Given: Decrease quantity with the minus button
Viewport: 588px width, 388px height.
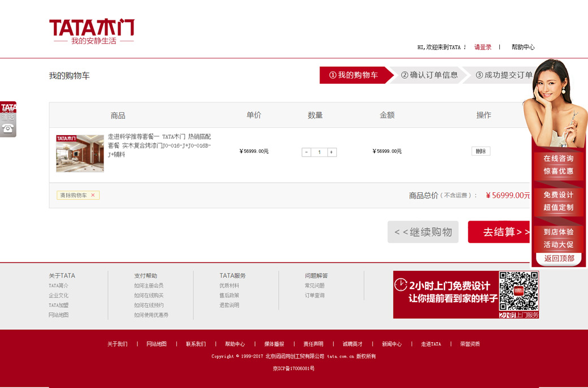Looking at the screenshot, I should [306, 152].
